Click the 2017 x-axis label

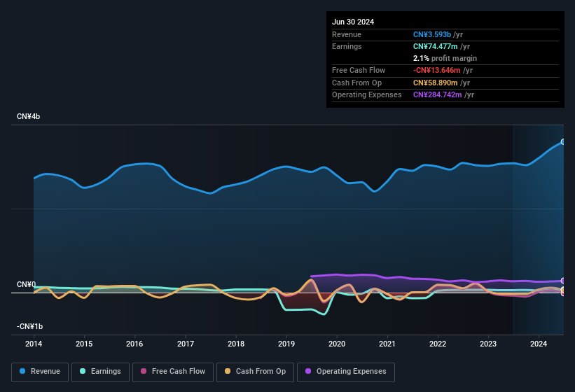point(186,344)
